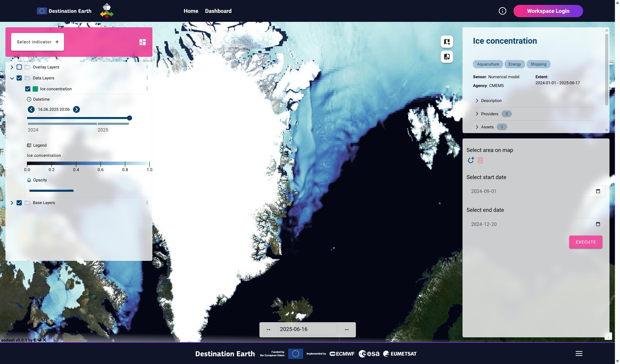The image size is (620, 364).
Task: Expand the Description section
Action: pos(491,101)
